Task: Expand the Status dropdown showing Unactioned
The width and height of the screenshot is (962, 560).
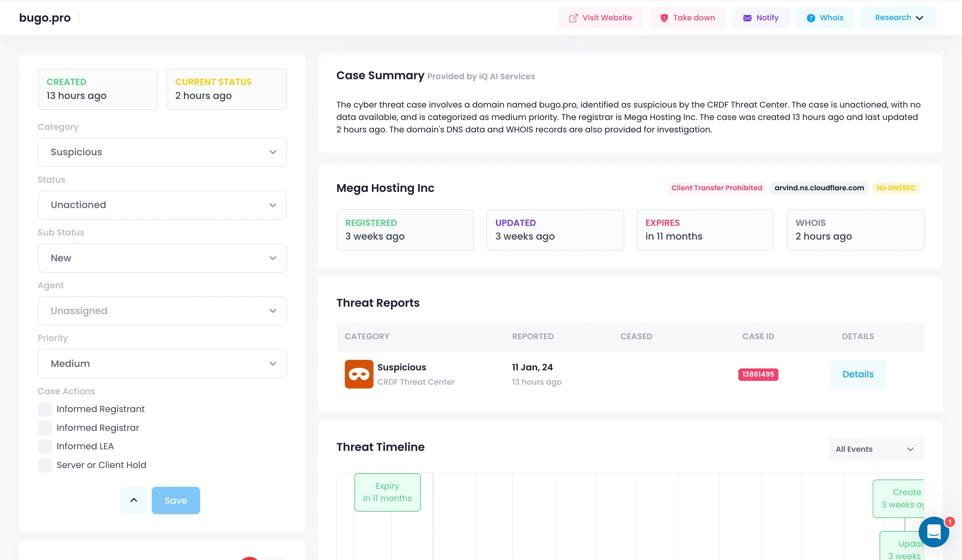Action: (x=162, y=205)
